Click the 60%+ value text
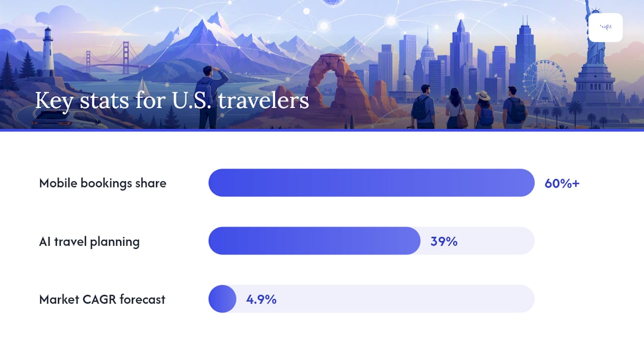Image resolution: width=644 pixels, height=362 pixels. [x=562, y=183]
